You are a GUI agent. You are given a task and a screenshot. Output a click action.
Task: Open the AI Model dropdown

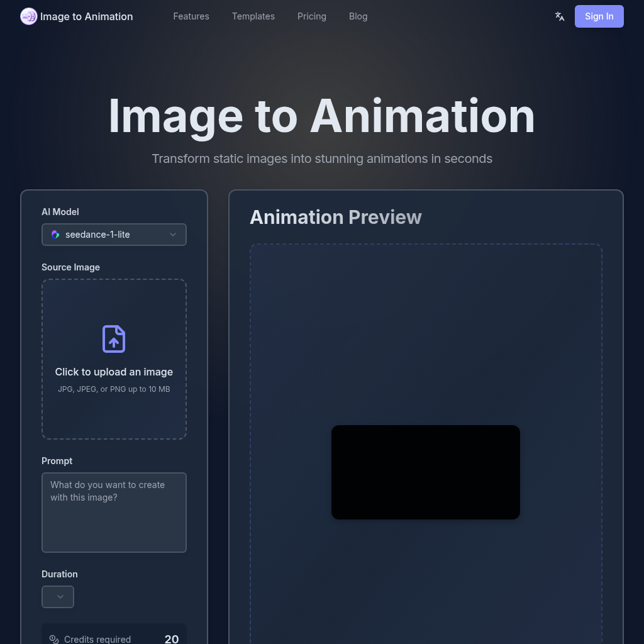pos(114,234)
